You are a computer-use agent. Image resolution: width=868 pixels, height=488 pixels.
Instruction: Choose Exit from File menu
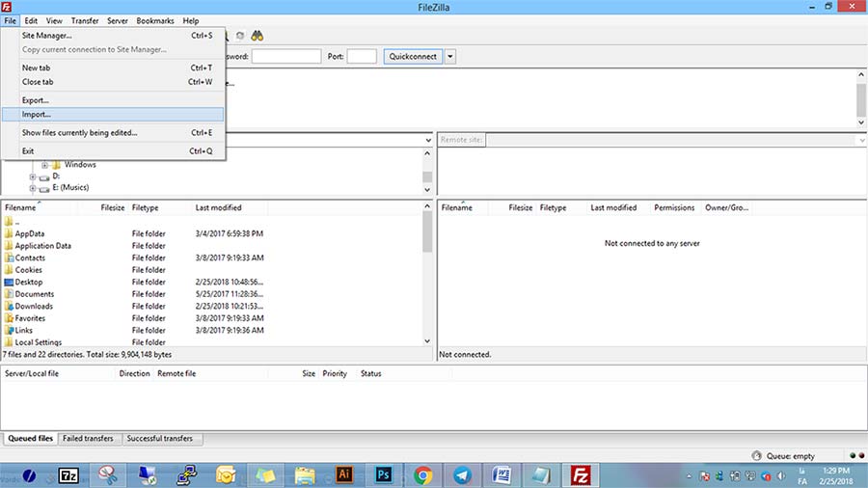click(x=113, y=151)
